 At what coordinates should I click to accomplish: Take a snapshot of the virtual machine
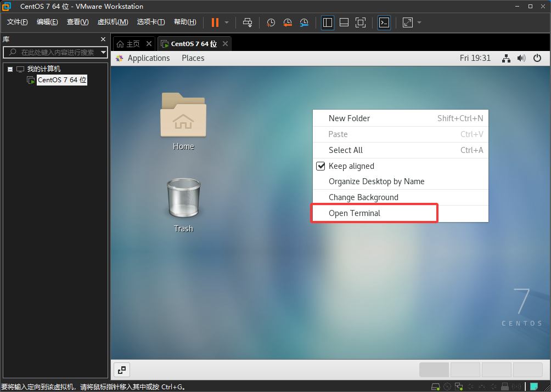pos(271,22)
